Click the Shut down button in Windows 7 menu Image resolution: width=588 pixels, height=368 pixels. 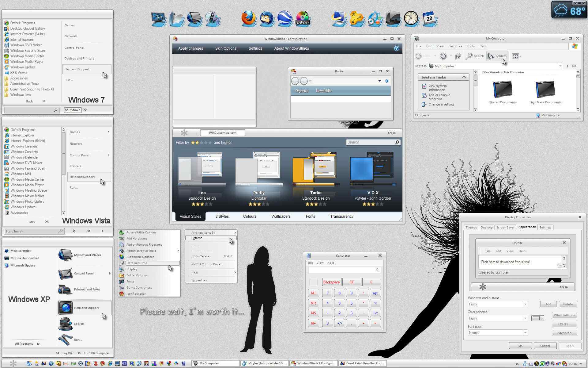click(73, 110)
